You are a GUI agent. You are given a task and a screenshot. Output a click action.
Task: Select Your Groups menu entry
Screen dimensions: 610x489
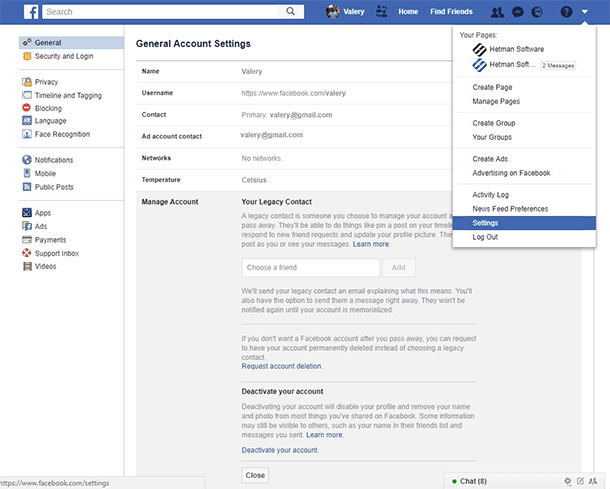pos(492,137)
